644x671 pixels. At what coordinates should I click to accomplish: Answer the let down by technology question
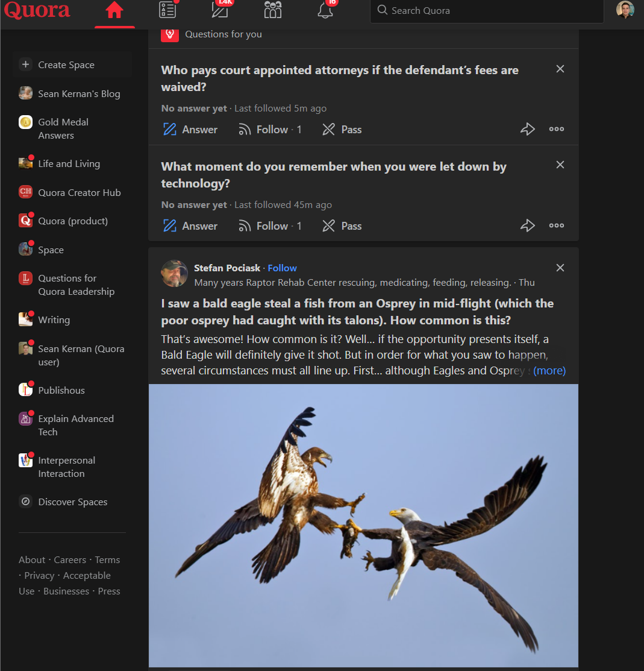(x=190, y=225)
